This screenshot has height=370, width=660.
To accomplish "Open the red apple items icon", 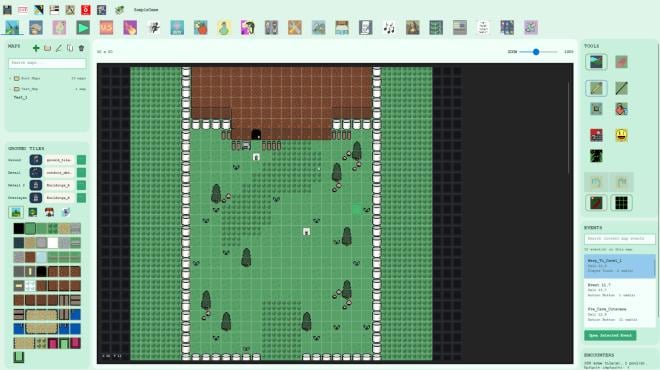I will click(201, 28).
